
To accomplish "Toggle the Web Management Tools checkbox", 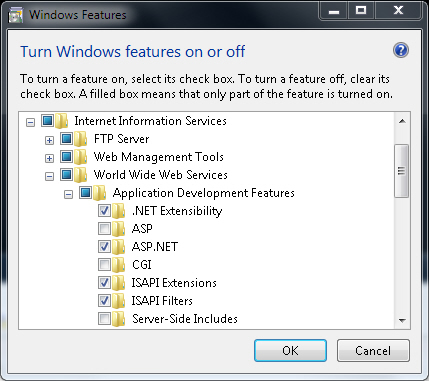I will (x=66, y=156).
